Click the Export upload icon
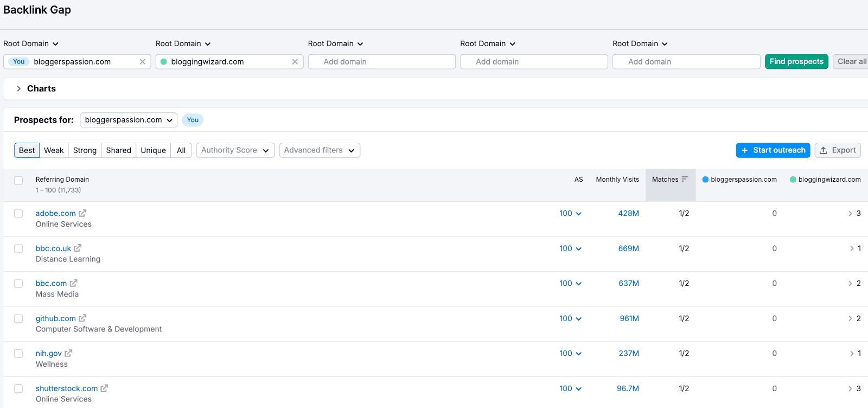Image resolution: width=868 pixels, height=408 pixels. [x=824, y=150]
